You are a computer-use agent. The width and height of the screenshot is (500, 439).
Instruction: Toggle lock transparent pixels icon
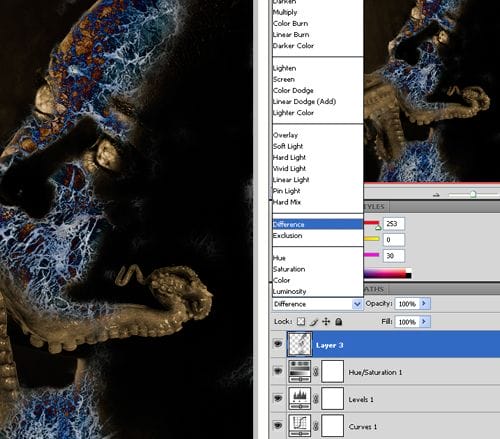tap(301, 321)
